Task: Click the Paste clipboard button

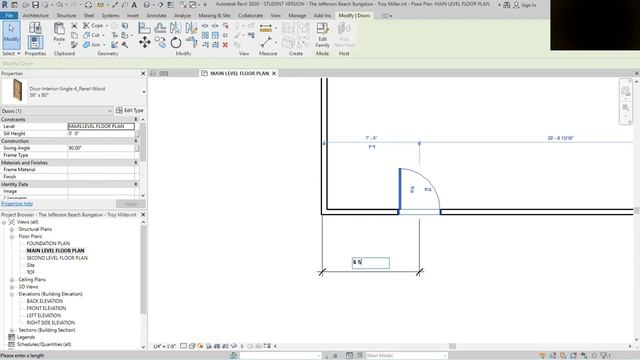Action: coord(59,32)
